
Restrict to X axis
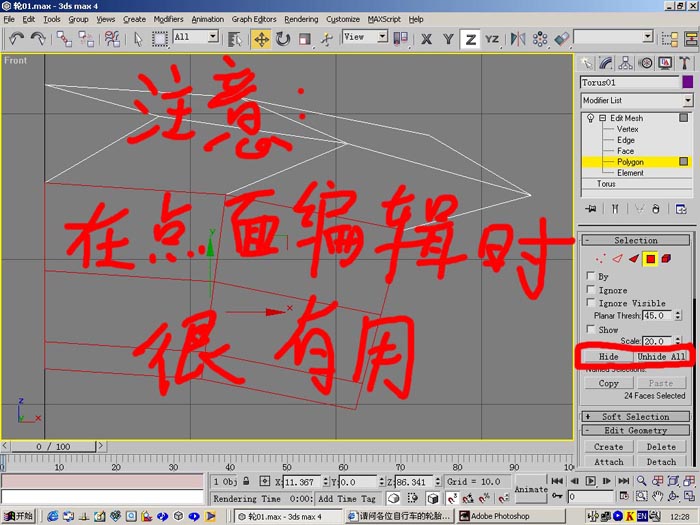(x=426, y=39)
